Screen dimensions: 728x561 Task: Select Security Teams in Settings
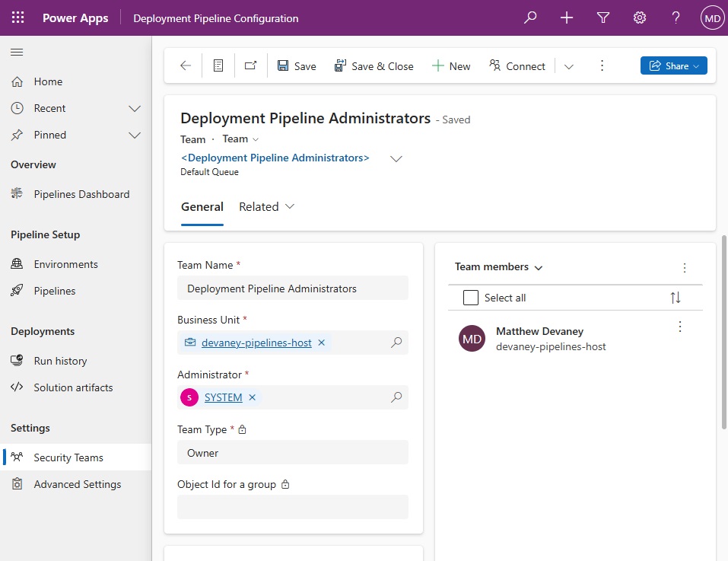tap(75, 457)
